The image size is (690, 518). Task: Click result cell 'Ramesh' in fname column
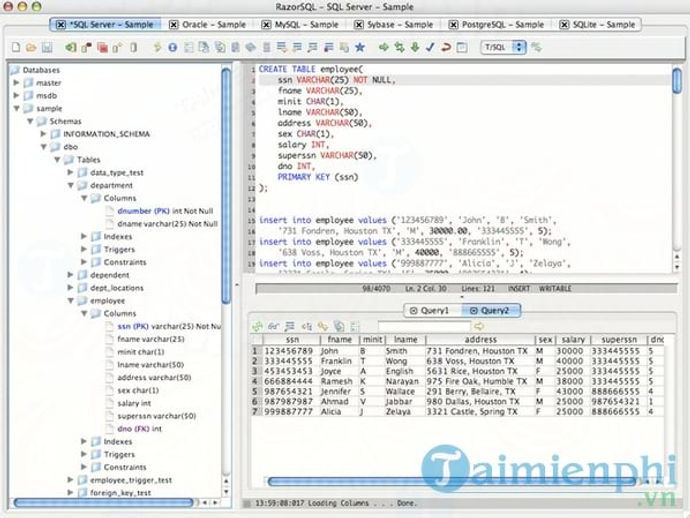[x=339, y=381]
